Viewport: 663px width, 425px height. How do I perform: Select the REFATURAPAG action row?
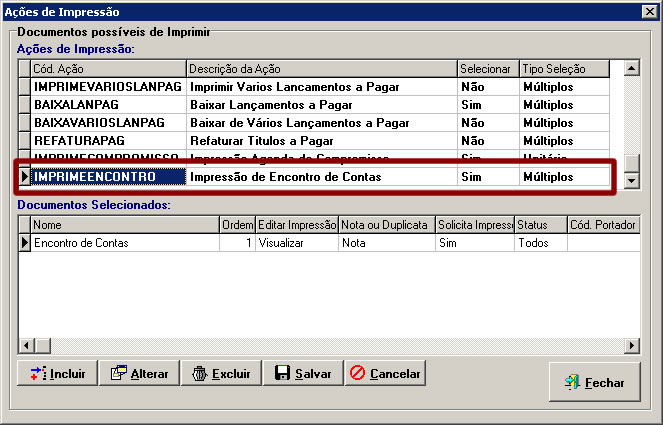pos(107,141)
